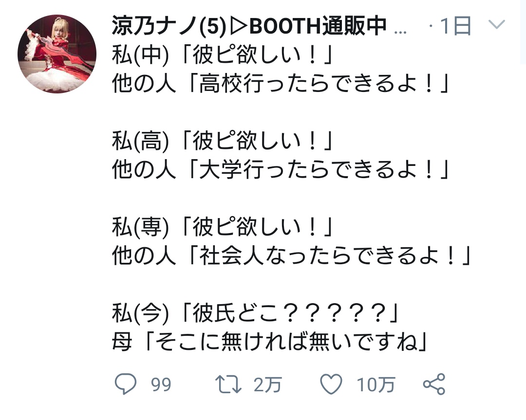Click the line mentioning 大学行ったらできるよ
The height and width of the screenshot is (420, 526).
click(x=281, y=169)
